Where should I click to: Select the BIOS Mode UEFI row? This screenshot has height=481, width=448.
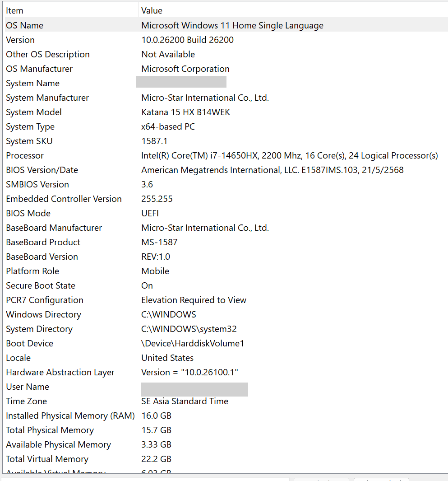[x=226, y=213]
